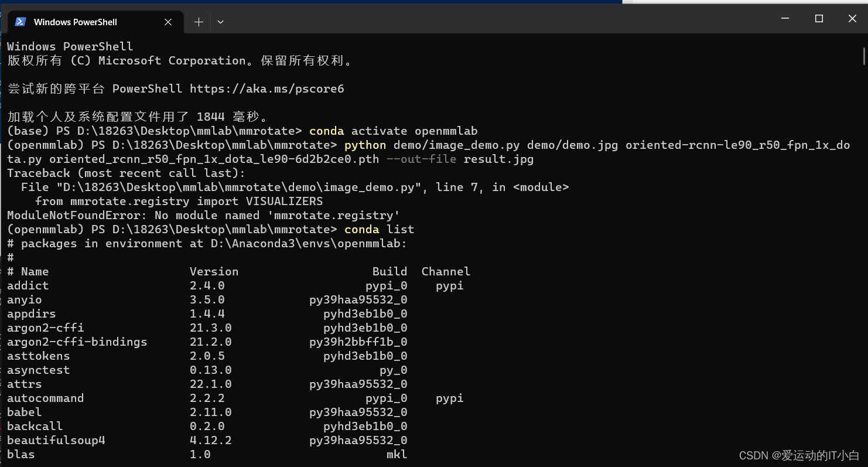Close the Windows PowerShell tab
Image resolution: width=868 pixels, height=467 pixels.
pyautogui.click(x=168, y=22)
